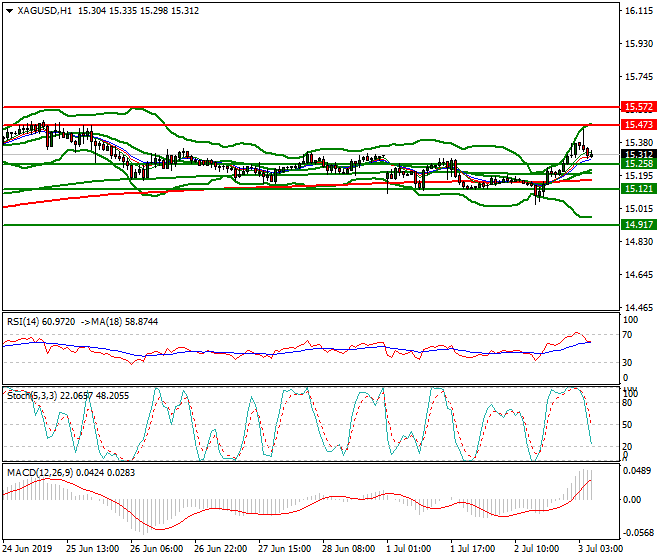Click the 24 Jun 2019 date label

(27, 549)
